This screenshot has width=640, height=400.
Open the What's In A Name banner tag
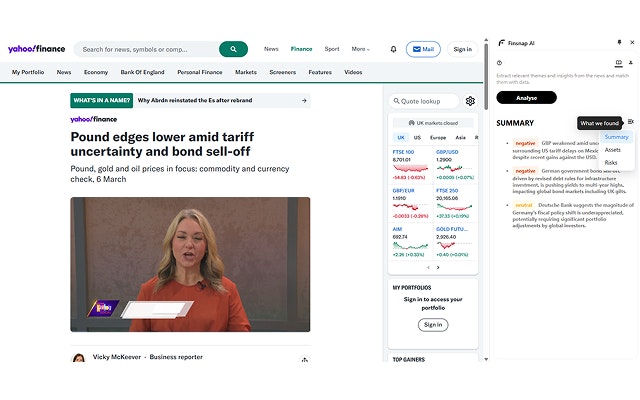102,100
